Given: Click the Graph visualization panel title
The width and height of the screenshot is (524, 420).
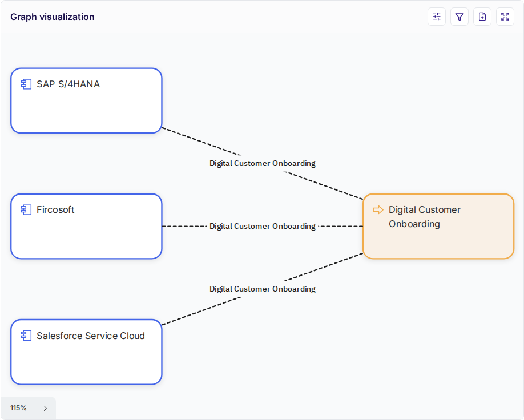Looking at the screenshot, I should tap(53, 17).
